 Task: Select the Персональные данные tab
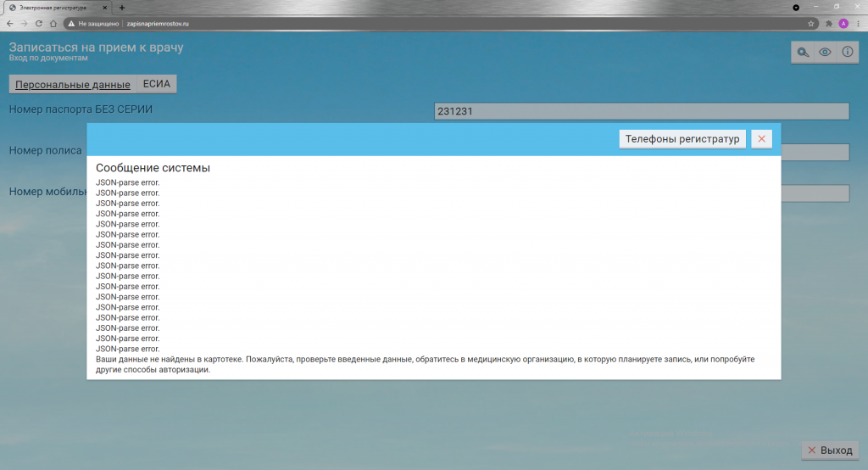pos(73,84)
